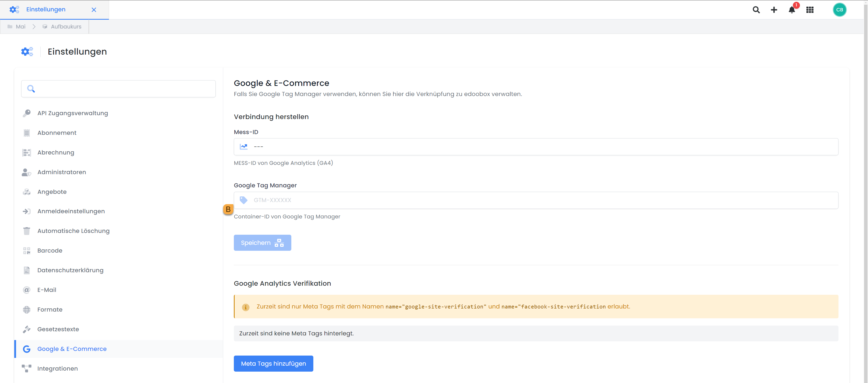The image size is (868, 383).
Task: Close the Einstellungen tab
Action: coord(94,10)
